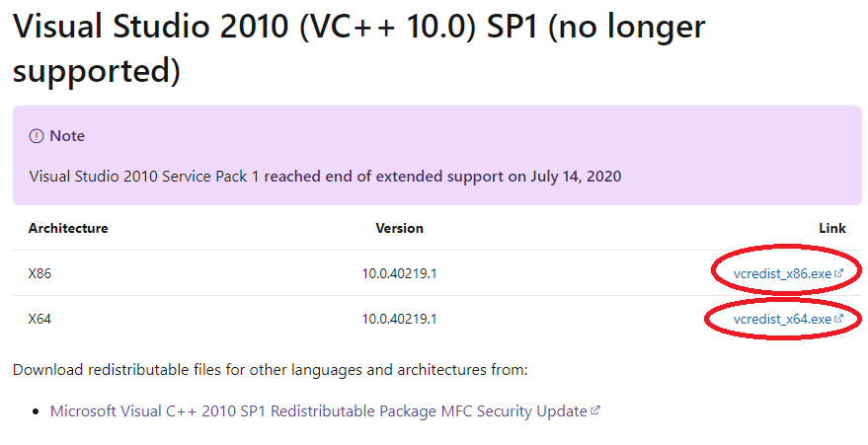Click external-link icon after MFC Security Update

pyautogui.click(x=595, y=410)
